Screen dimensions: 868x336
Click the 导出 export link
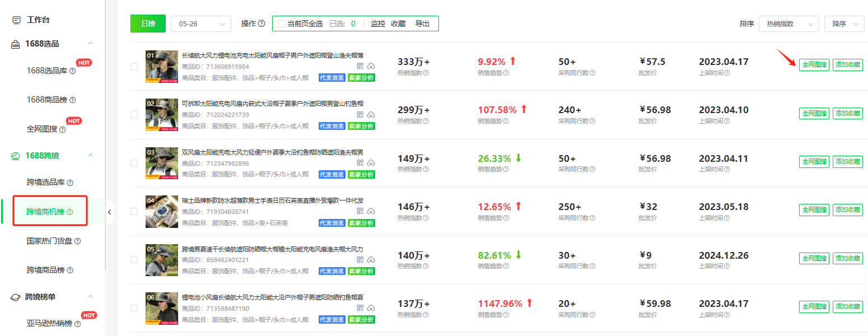pos(423,24)
